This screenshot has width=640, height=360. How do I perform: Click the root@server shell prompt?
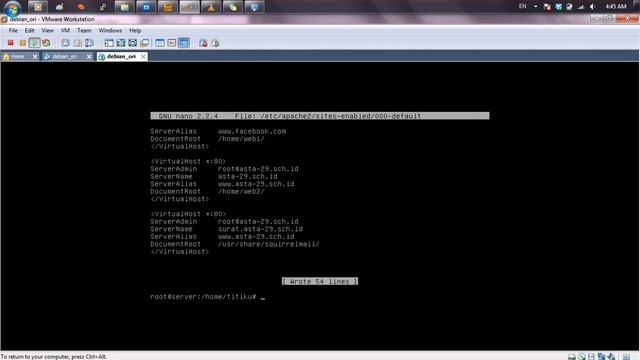tap(203, 297)
